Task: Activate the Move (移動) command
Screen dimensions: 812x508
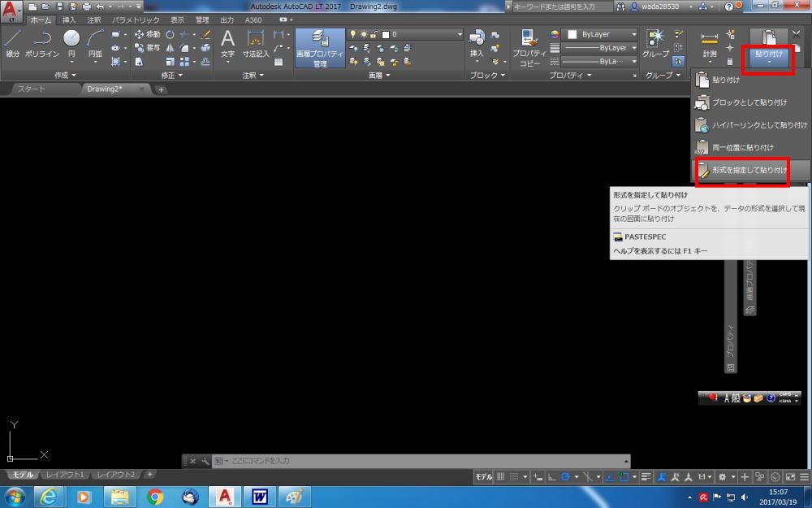Action: [147, 35]
